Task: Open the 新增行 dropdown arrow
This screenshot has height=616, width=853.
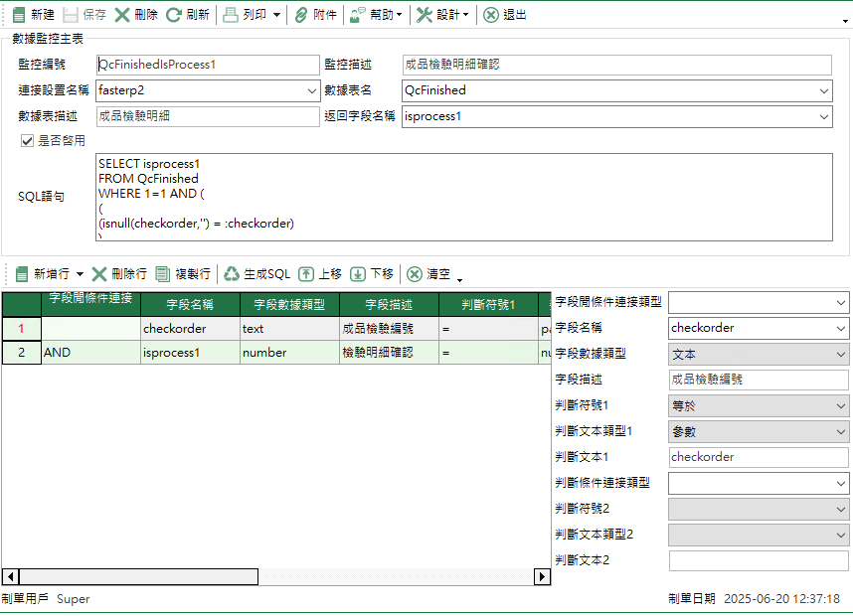Action: tap(80, 274)
